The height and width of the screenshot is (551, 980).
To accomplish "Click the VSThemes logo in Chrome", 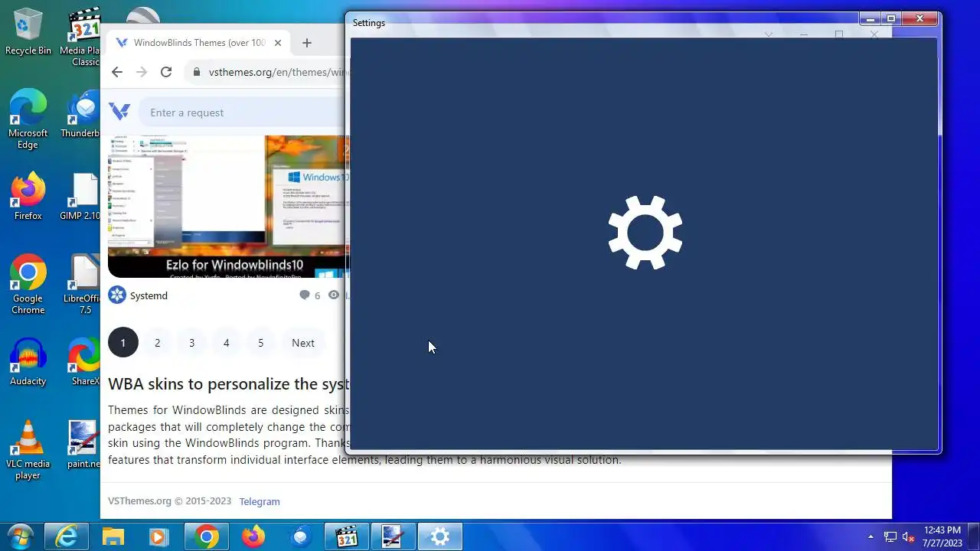I will [x=119, y=112].
